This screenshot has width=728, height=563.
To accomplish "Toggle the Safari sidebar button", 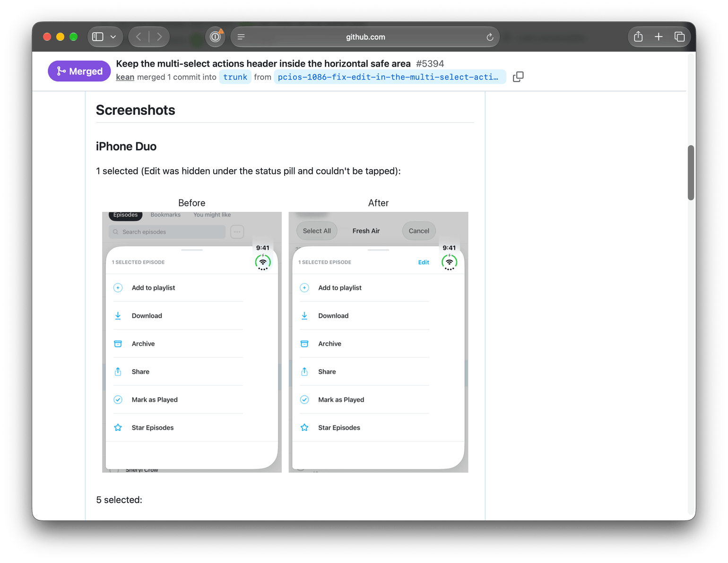I will click(x=98, y=37).
